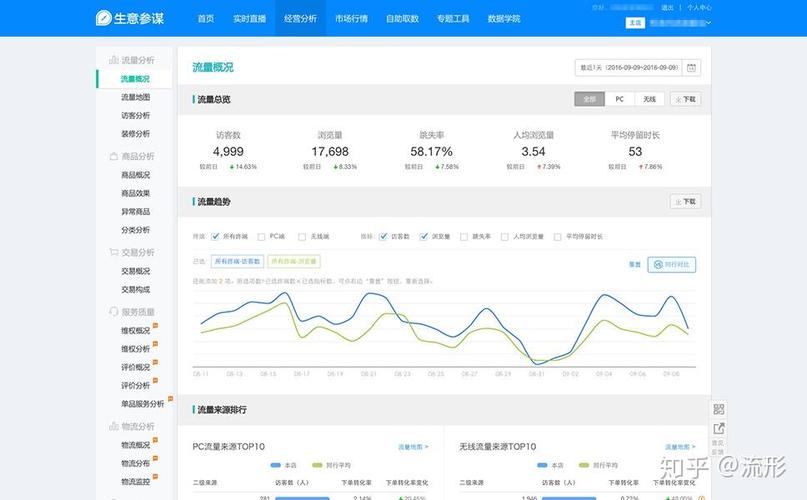The image size is (807, 500).
Task: Click the bag icon beside 商品分析
Action: 114,156
